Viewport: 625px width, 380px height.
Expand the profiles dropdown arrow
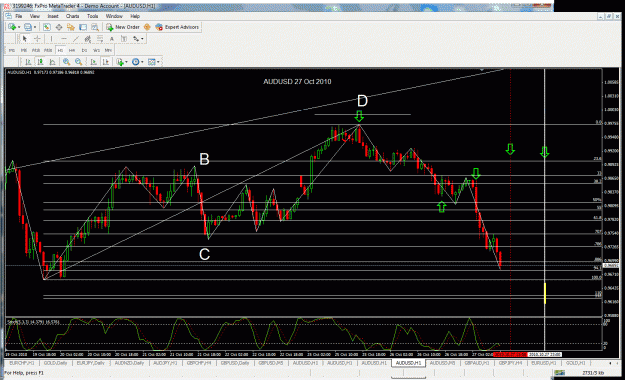35,27
